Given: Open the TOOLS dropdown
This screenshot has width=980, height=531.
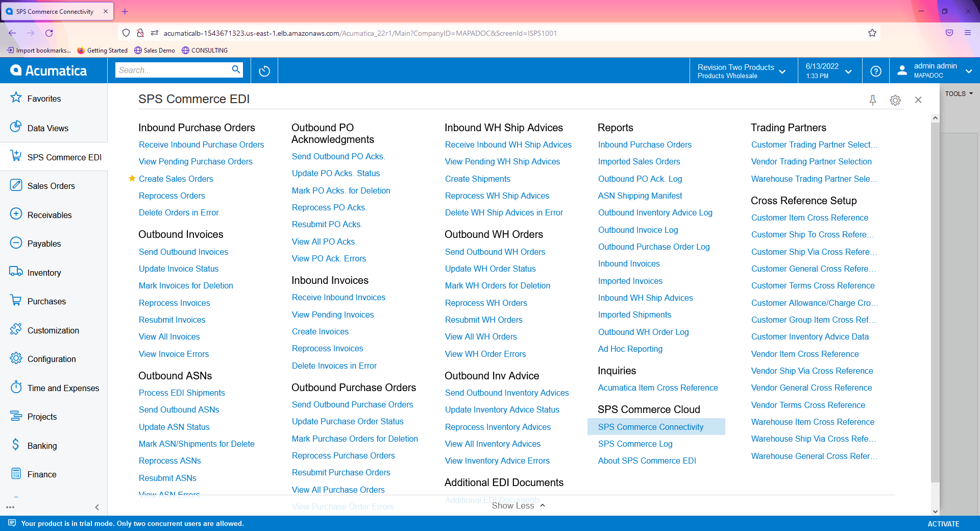Looking at the screenshot, I should click(x=959, y=94).
